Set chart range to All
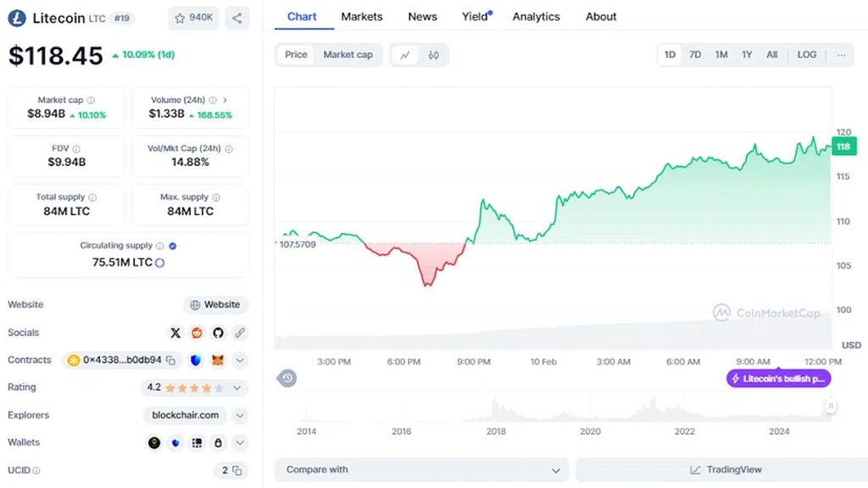Image resolution: width=868 pixels, height=488 pixels. click(x=771, y=55)
